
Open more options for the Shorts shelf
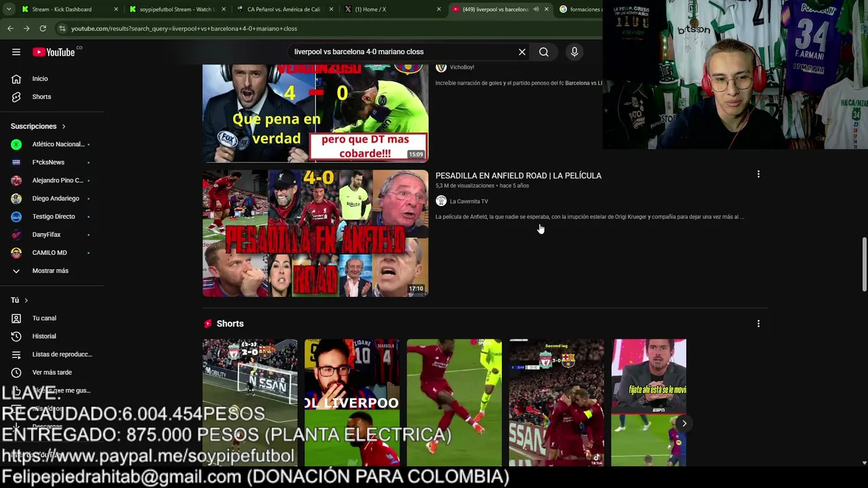point(758,324)
